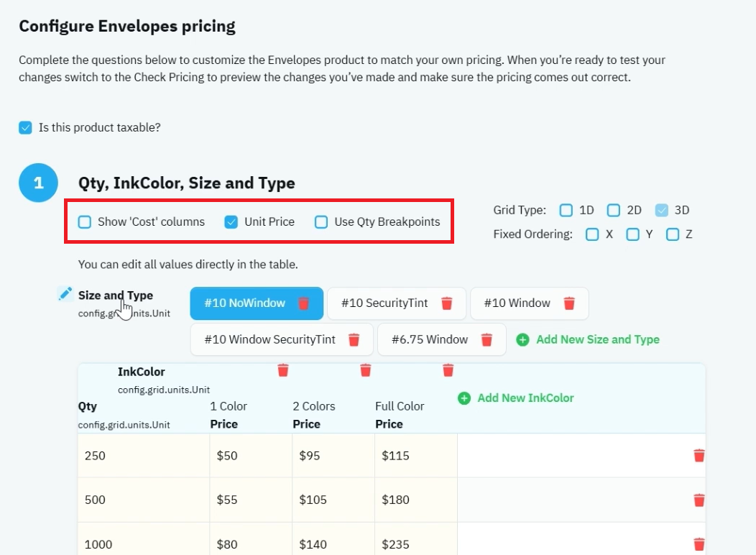Edit the 1000 quantity cell
Image resolution: width=756 pixels, height=555 pixels.
tap(144, 539)
